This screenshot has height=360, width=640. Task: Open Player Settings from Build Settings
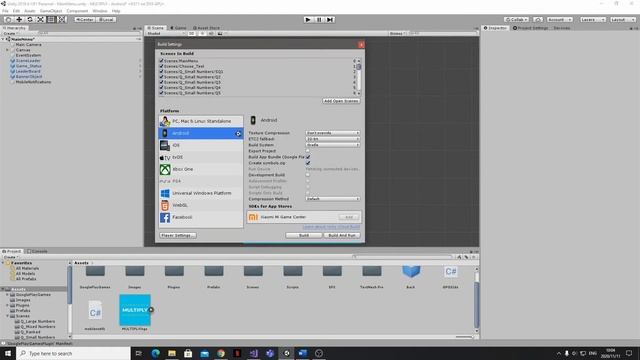tap(178, 236)
